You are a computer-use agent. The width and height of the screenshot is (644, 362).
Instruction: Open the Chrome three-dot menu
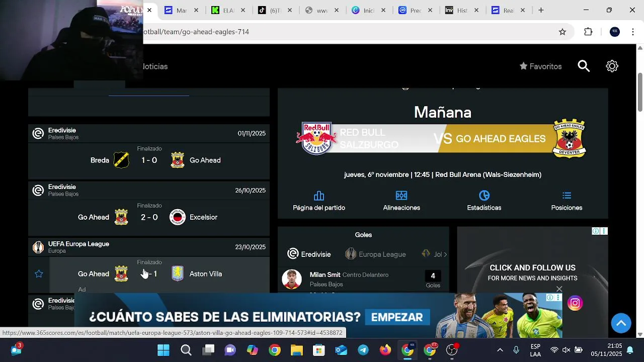[633, 32]
